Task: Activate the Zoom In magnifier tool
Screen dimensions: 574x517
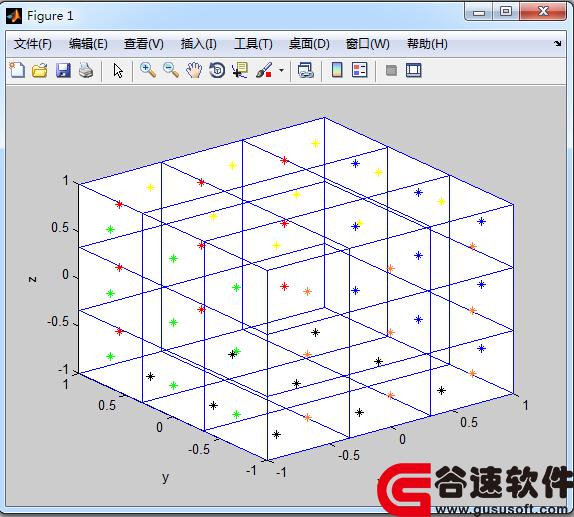Action: (x=148, y=70)
